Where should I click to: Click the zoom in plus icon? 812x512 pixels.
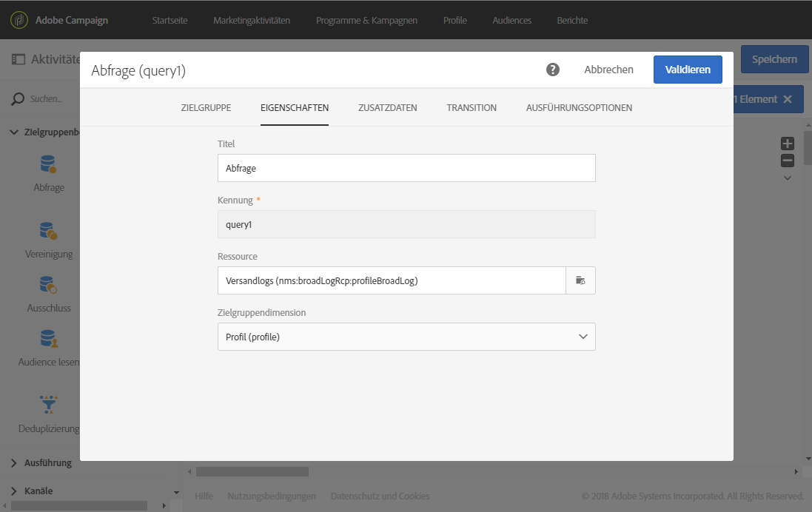pyautogui.click(x=788, y=144)
